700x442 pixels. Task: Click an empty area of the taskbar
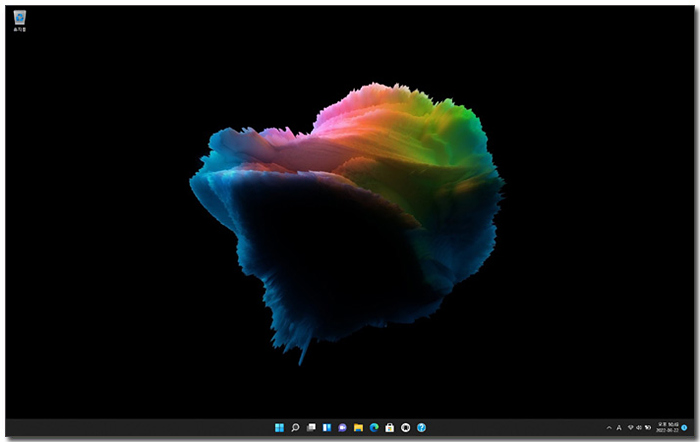[x=150, y=427]
